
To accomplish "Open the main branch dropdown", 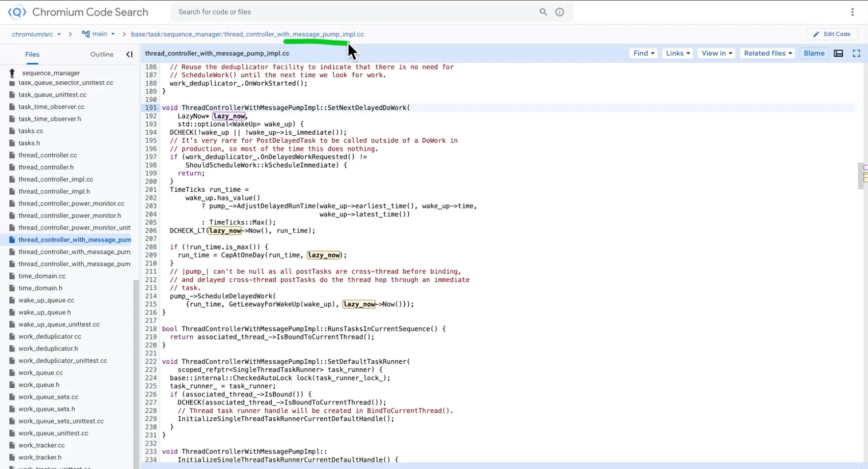I will pyautogui.click(x=99, y=34).
